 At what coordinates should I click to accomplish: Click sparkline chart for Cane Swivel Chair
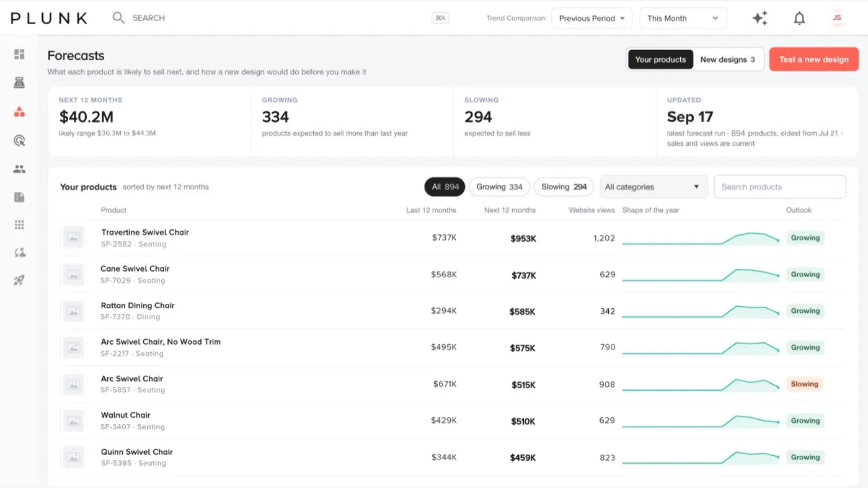(701, 274)
